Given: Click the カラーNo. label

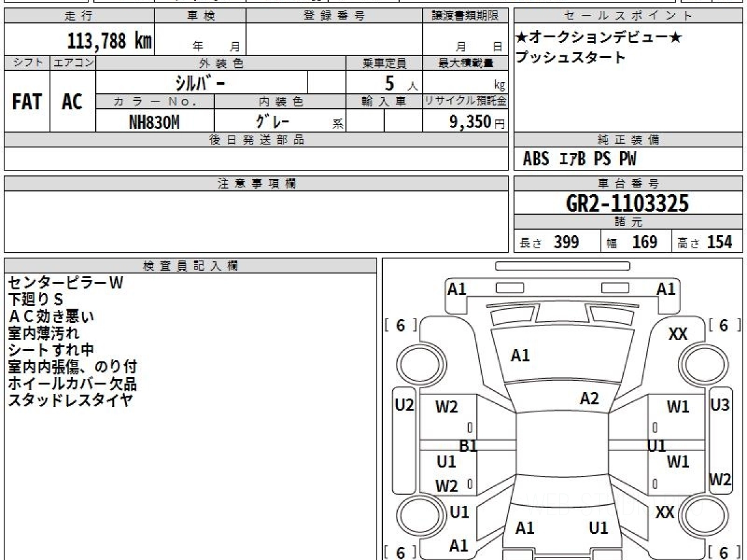Looking at the screenshot, I should click(x=155, y=101).
